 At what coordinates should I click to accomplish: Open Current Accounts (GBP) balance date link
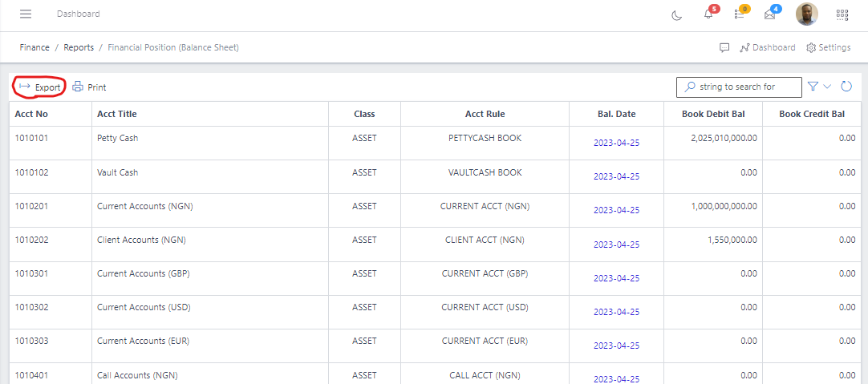[x=617, y=278]
